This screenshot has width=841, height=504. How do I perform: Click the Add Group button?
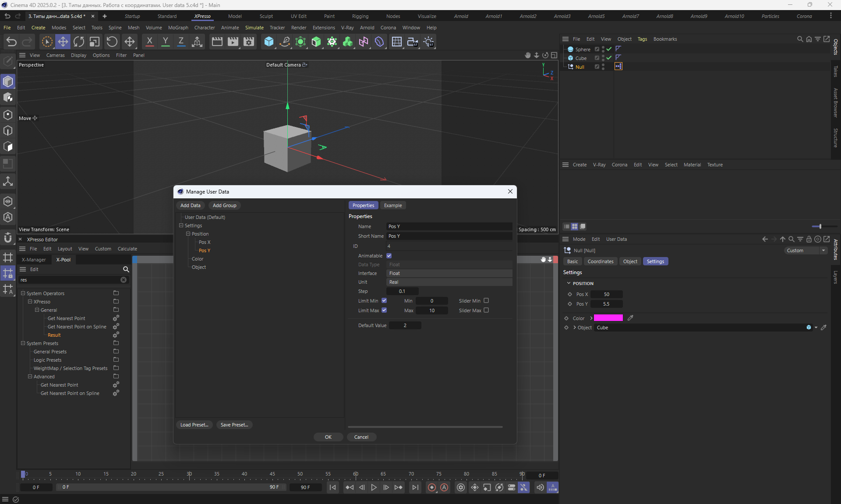click(x=224, y=205)
